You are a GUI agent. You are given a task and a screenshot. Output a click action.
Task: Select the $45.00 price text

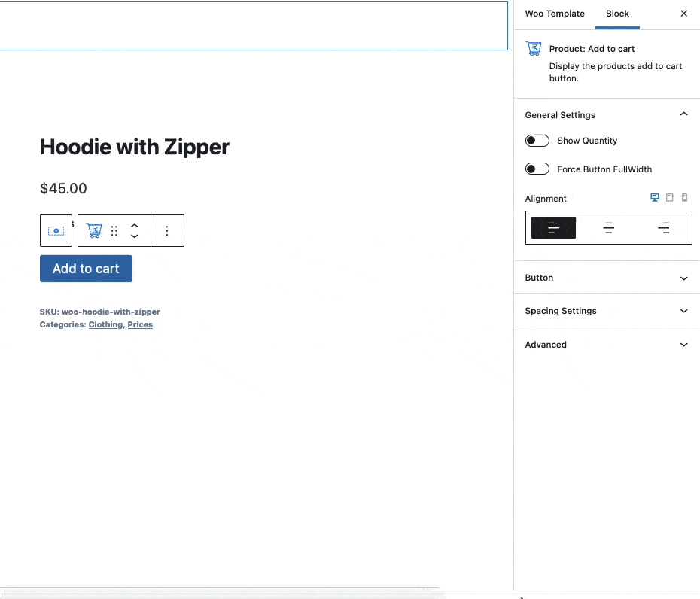[x=63, y=188]
